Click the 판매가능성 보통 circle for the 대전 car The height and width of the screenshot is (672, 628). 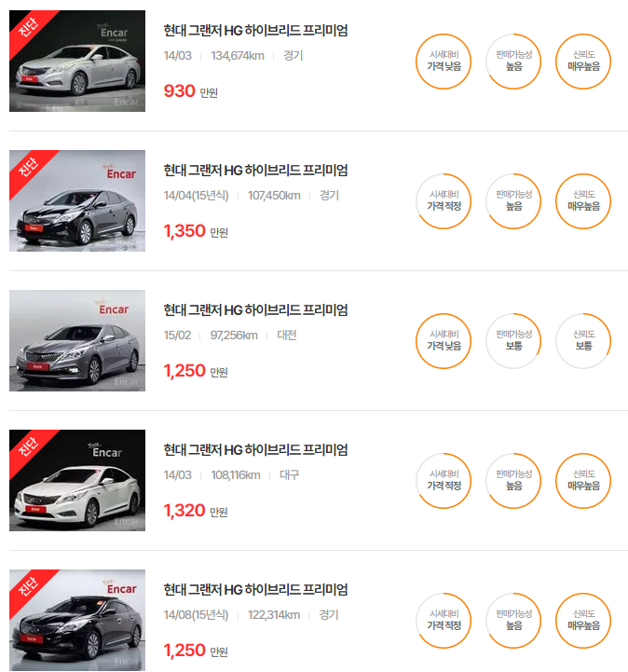tap(513, 341)
